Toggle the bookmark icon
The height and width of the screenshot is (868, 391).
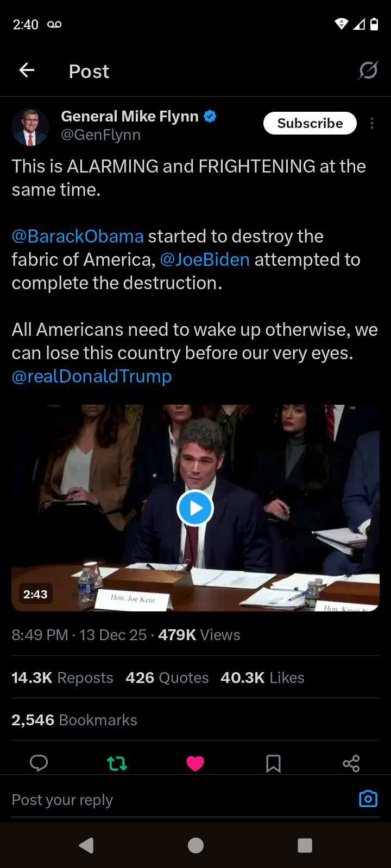(x=273, y=763)
